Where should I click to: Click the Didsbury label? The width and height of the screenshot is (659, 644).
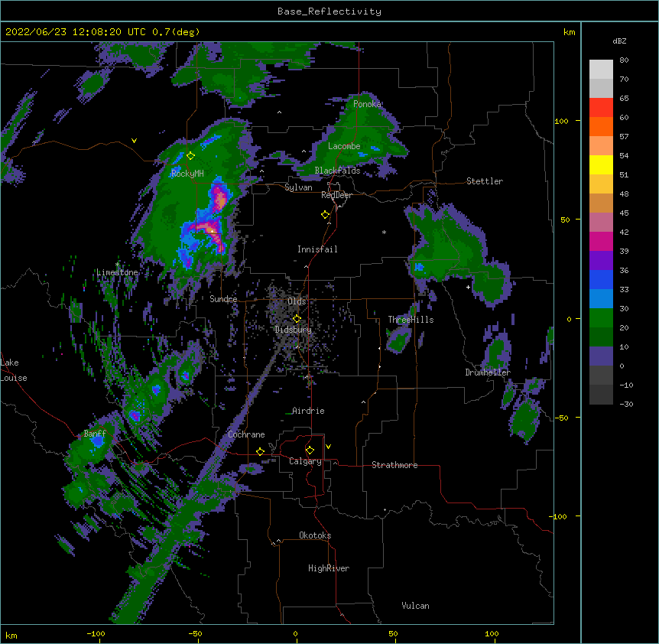pos(294,330)
